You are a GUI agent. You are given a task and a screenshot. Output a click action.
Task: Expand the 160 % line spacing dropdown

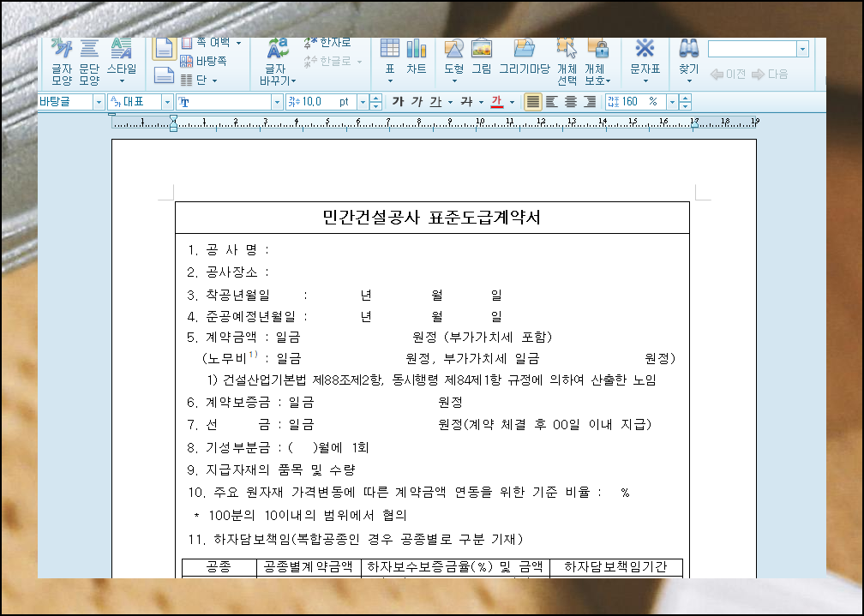tap(672, 103)
